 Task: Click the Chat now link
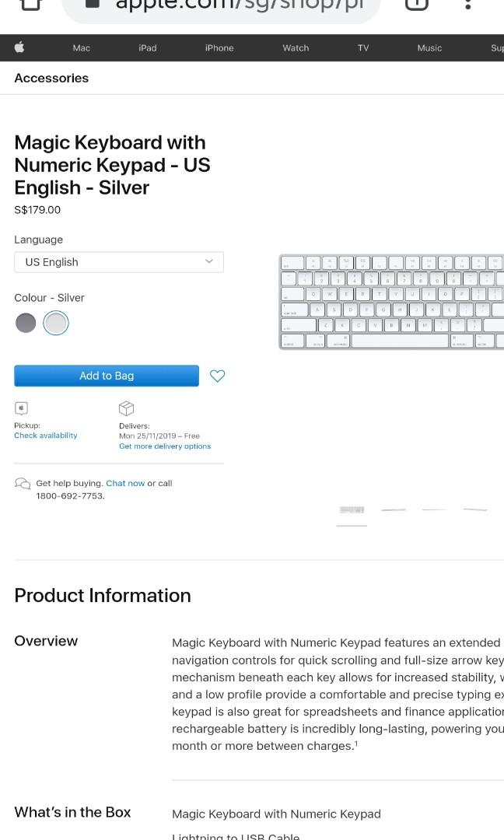pos(125,483)
